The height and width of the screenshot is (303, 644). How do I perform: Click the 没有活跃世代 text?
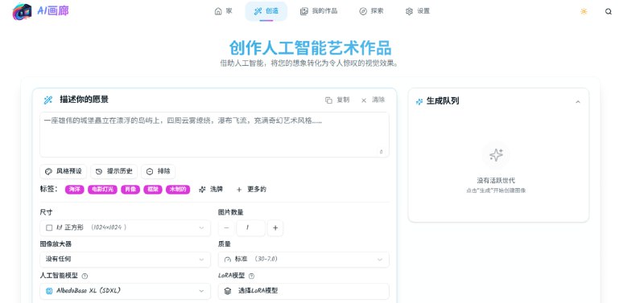click(496, 180)
